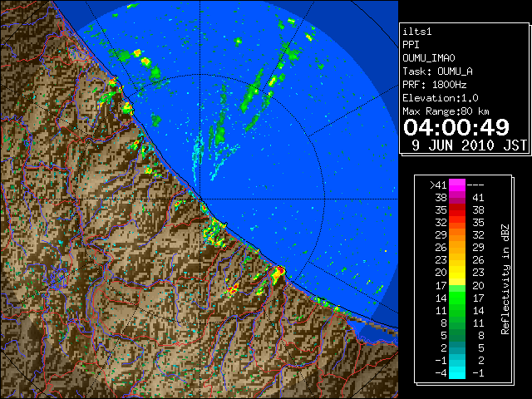Click the magenta >41 dBZ legend swatch
This screenshot has height=399, width=532.
pos(457,185)
